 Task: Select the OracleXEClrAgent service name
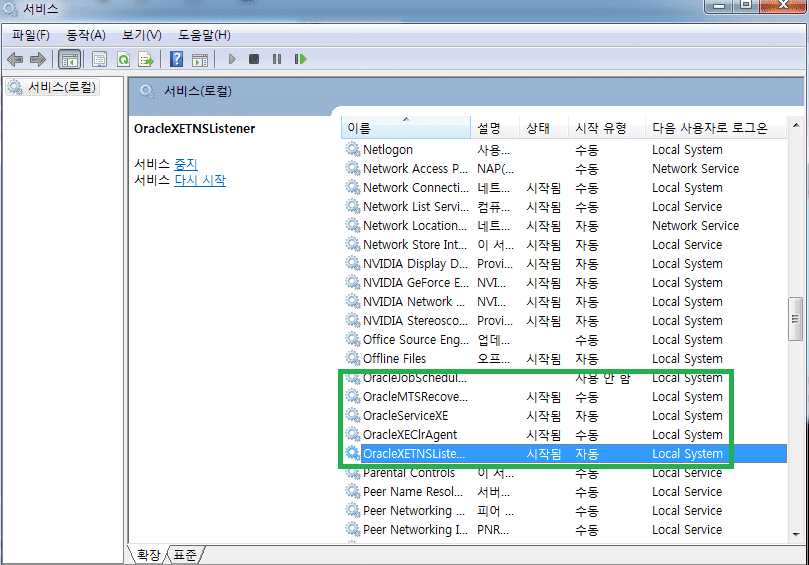tap(410, 434)
